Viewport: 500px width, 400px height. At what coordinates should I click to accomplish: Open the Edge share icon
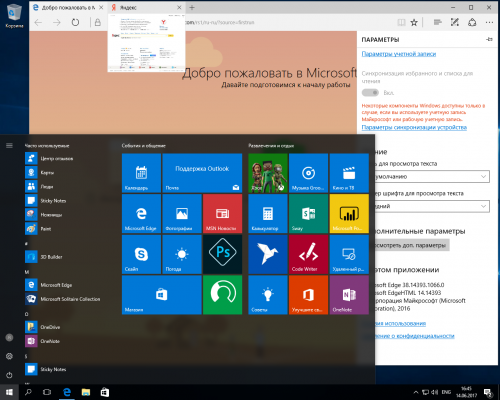pos(472,22)
